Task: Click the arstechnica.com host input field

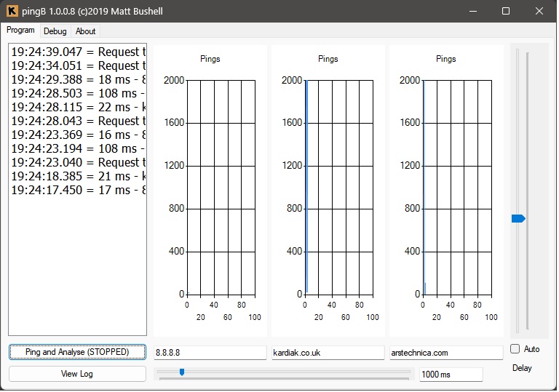Action: [446, 353]
